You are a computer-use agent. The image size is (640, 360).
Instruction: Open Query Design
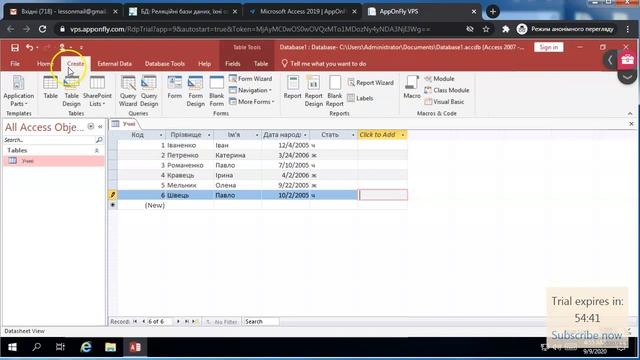149,91
